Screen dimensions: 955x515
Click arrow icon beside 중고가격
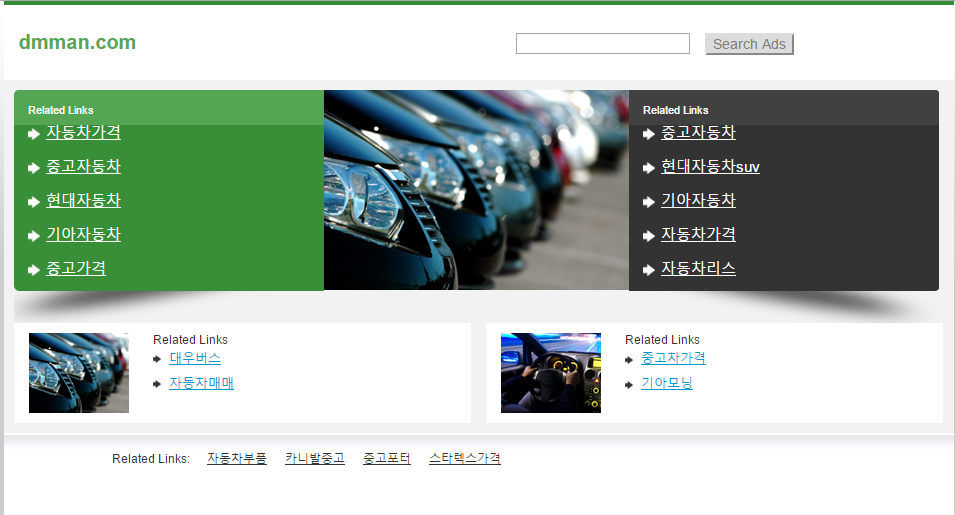click(x=33, y=270)
